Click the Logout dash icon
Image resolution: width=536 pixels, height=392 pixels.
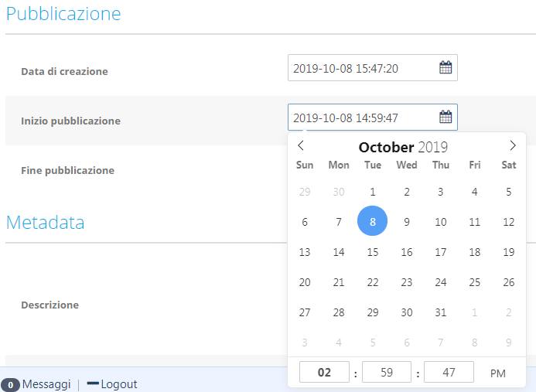[x=93, y=383]
